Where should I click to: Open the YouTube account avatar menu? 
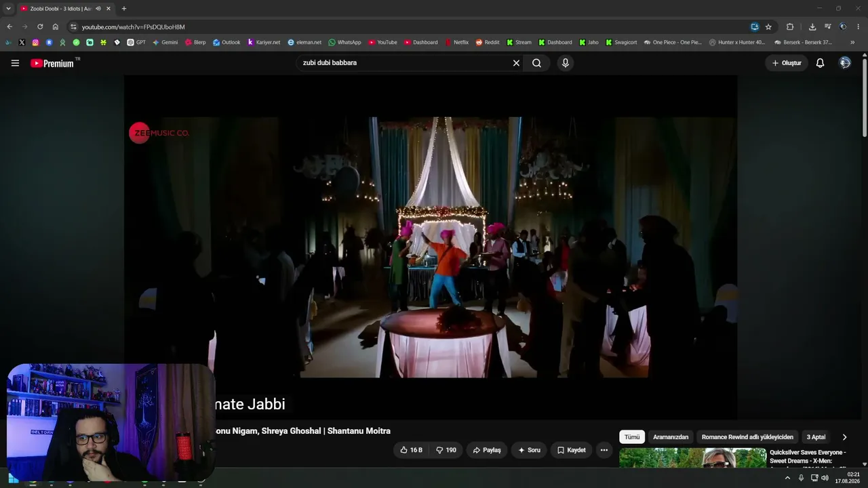click(x=845, y=63)
